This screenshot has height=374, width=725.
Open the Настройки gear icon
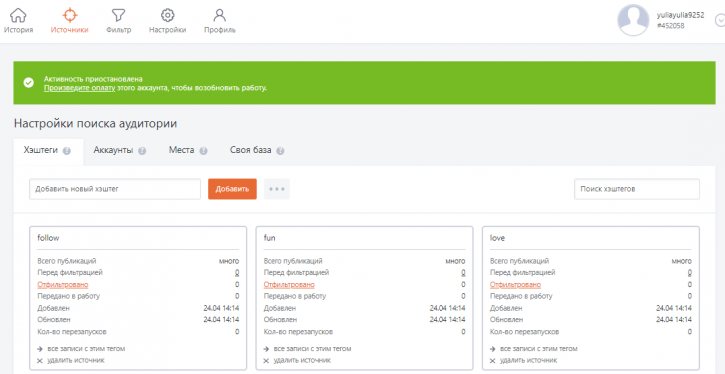(x=167, y=15)
